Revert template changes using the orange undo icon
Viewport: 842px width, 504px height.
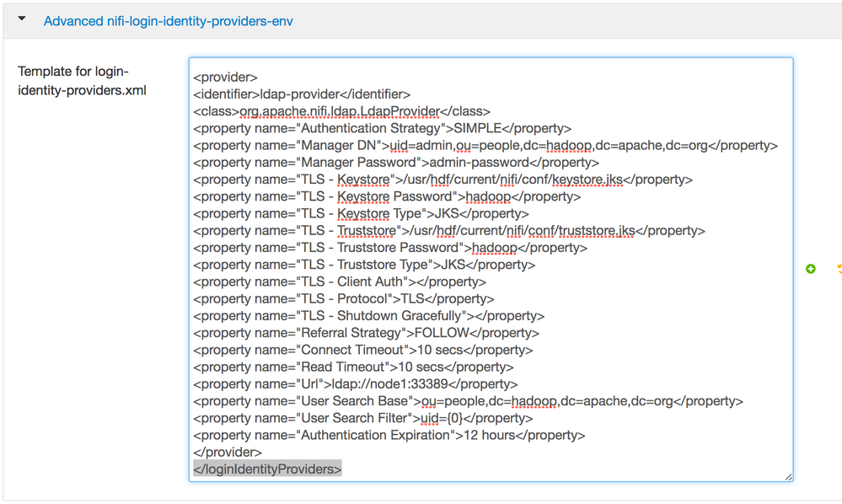point(839,268)
